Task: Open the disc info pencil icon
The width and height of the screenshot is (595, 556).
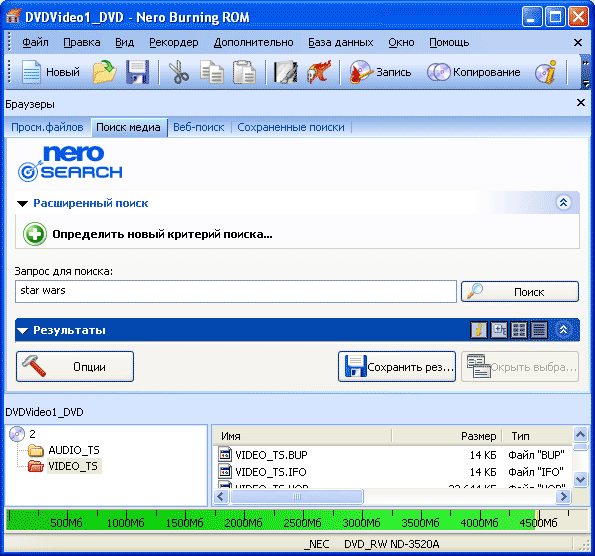Action: 286,72
